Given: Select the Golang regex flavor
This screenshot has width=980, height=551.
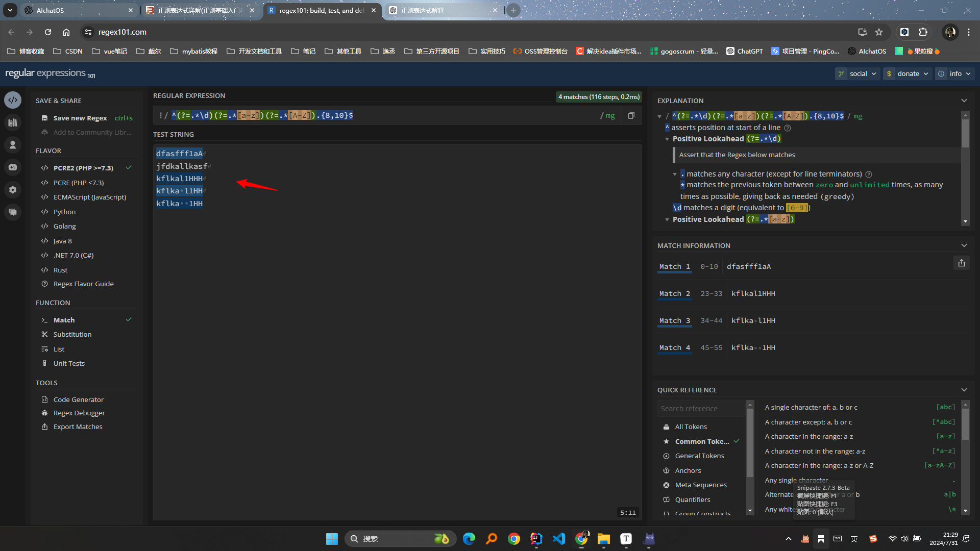Looking at the screenshot, I should [x=64, y=226].
